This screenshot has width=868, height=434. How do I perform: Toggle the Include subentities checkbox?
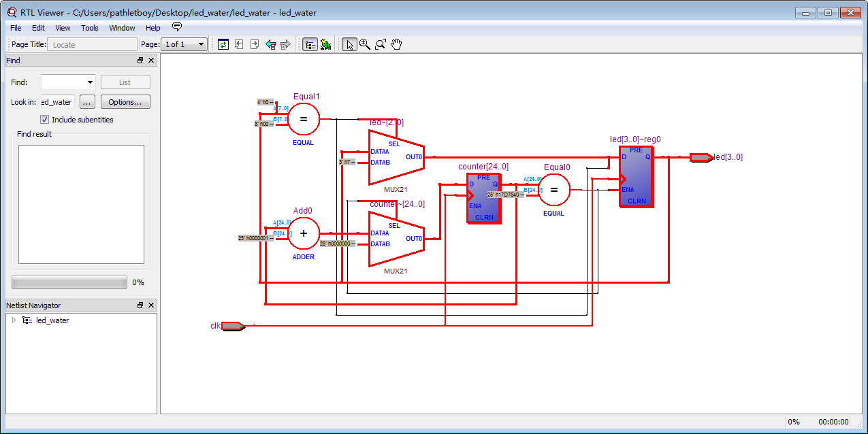coord(45,120)
